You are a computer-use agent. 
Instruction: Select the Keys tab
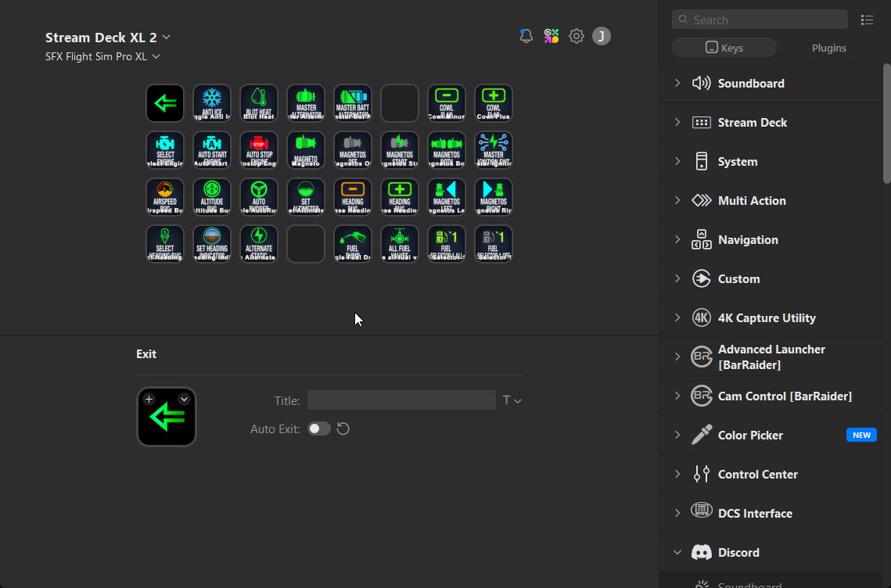point(724,48)
